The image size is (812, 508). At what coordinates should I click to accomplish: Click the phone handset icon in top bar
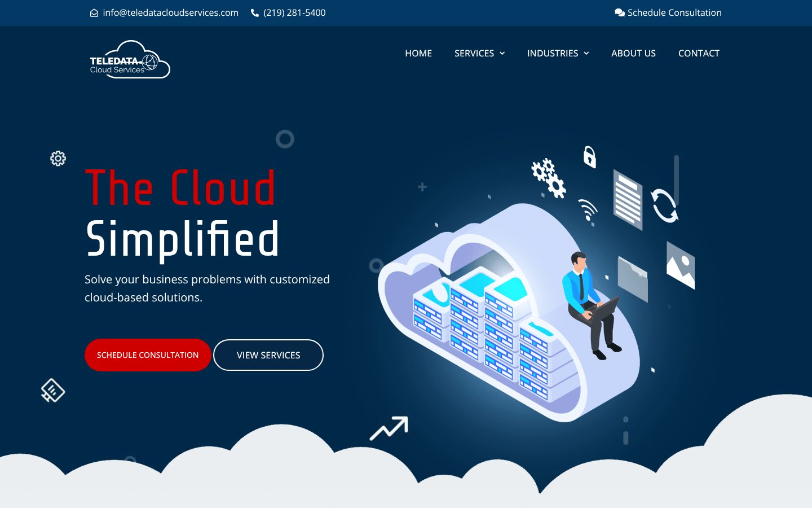click(255, 13)
